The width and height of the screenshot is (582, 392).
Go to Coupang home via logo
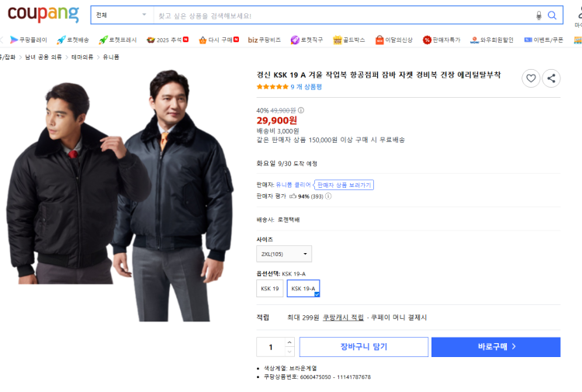(43, 14)
